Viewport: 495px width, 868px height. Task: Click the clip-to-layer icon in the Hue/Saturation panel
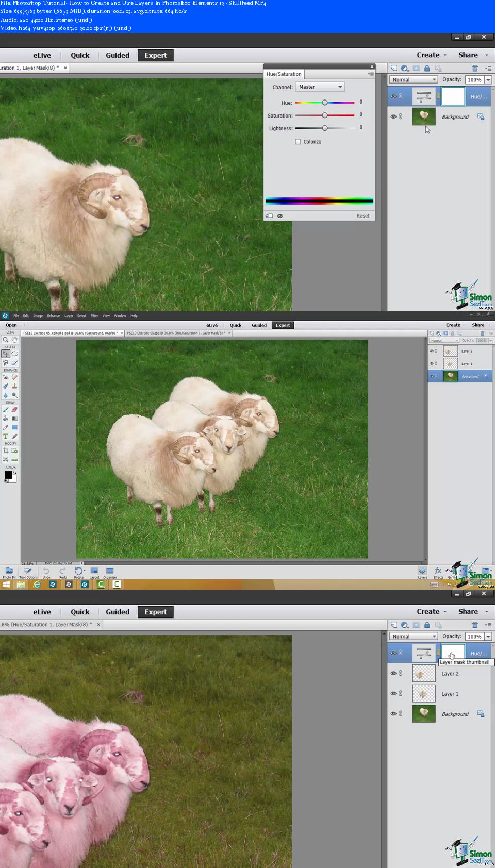point(269,216)
